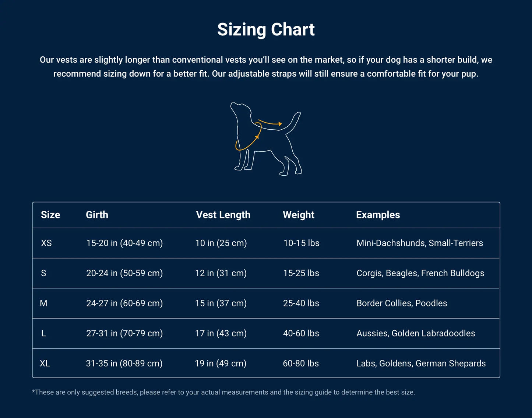Click the sizing down recommendation paragraph
This screenshot has width=532, height=418.
(x=266, y=67)
